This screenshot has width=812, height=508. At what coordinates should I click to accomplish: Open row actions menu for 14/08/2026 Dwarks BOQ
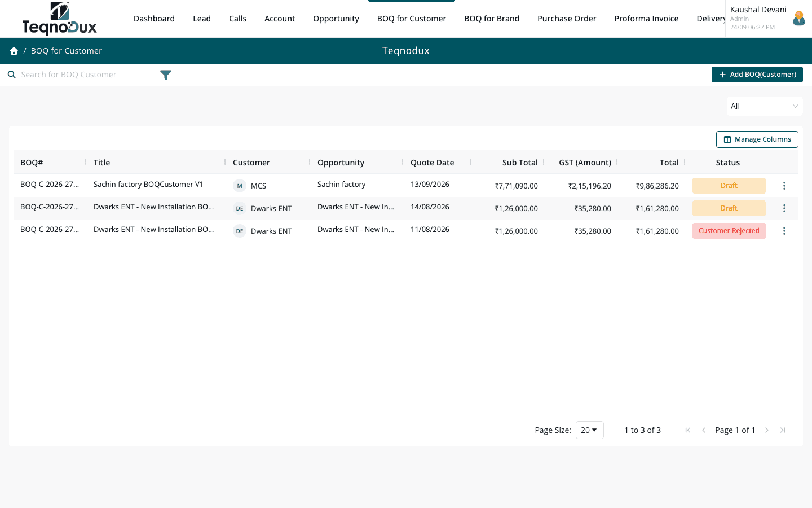point(784,208)
